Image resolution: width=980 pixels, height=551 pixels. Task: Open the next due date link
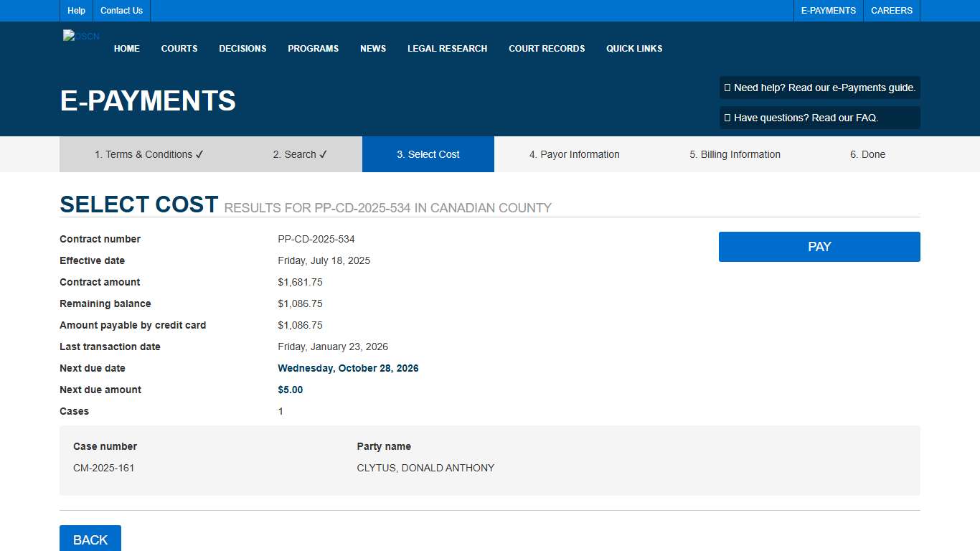(348, 368)
